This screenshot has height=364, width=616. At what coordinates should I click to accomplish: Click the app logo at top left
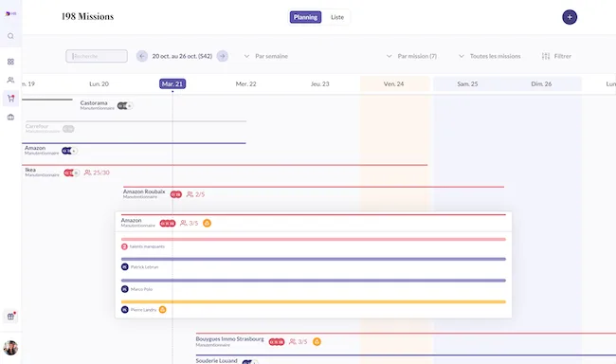(10, 14)
